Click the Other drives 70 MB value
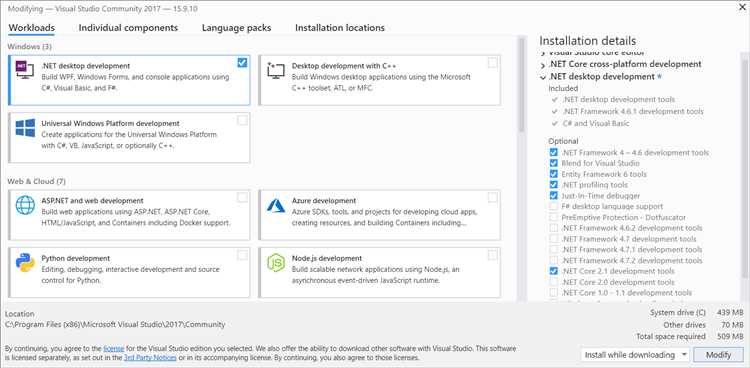Image resolution: width=750 pixels, height=368 pixels. 733,324
